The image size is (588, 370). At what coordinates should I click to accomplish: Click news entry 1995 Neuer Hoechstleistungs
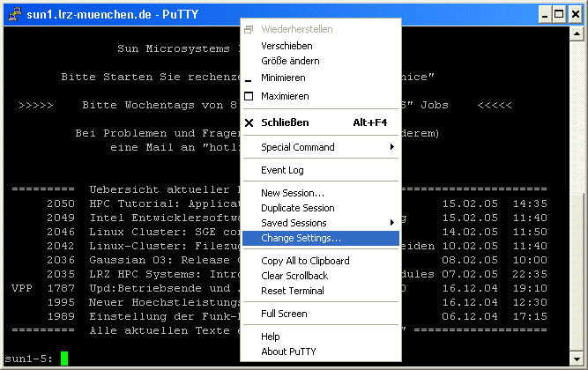coord(143,302)
